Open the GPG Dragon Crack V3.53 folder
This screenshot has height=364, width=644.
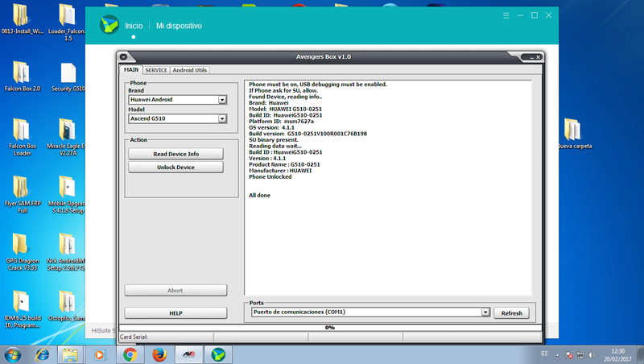(x=23, y=252)
